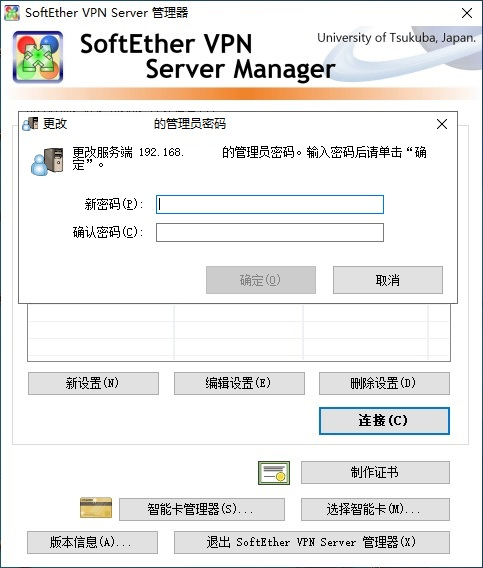Close the admin password dialog
Screen dimensions: 483x568
pyautogui.click(x=442, y=124)
